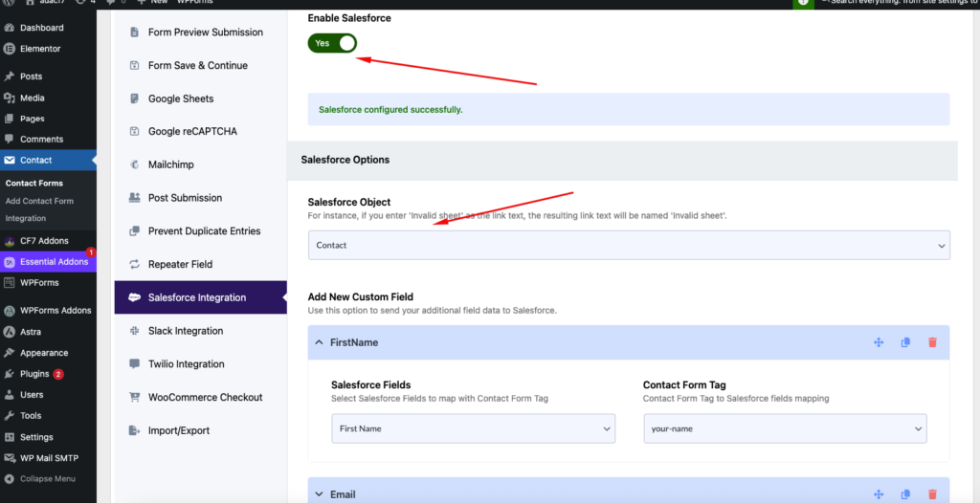This screenshot has height=503, width=980.
Task: Expand the Email field section
Action: tap(318, 494)
